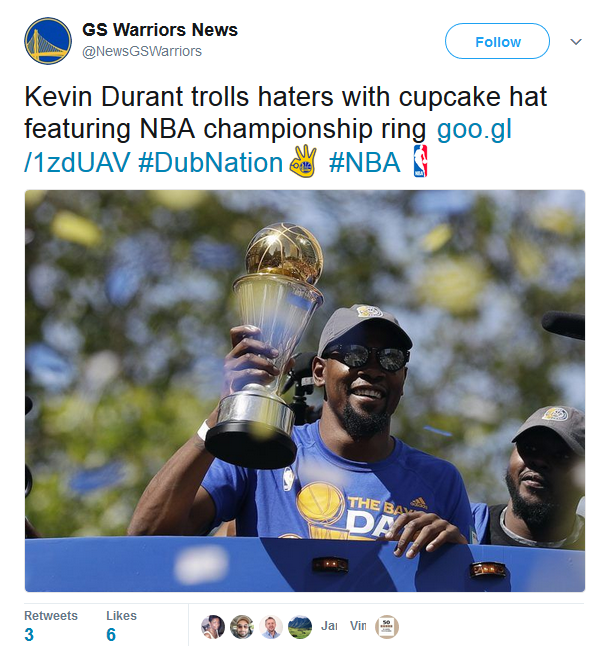Open the Warriors bridge logo profile picture
593x646 pixels.
click(48, 41)
